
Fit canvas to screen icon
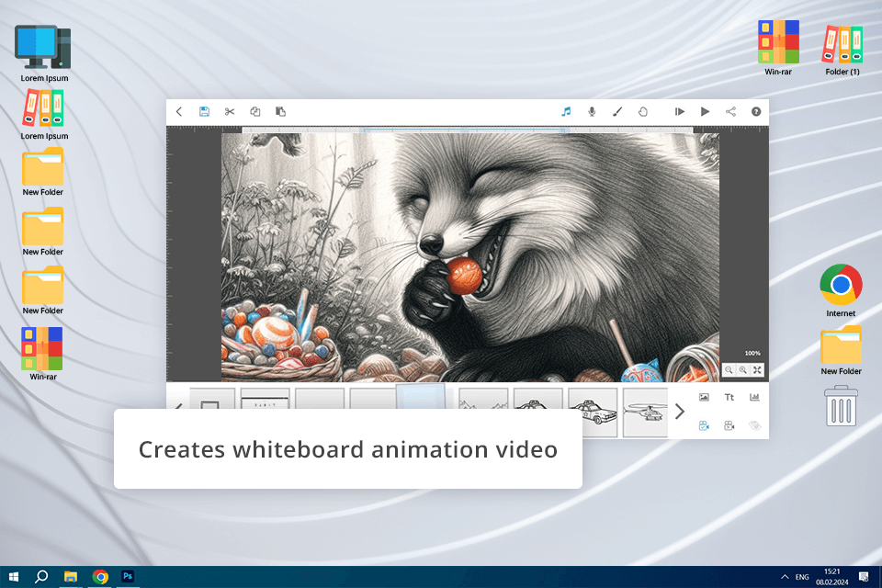(757, 369)
